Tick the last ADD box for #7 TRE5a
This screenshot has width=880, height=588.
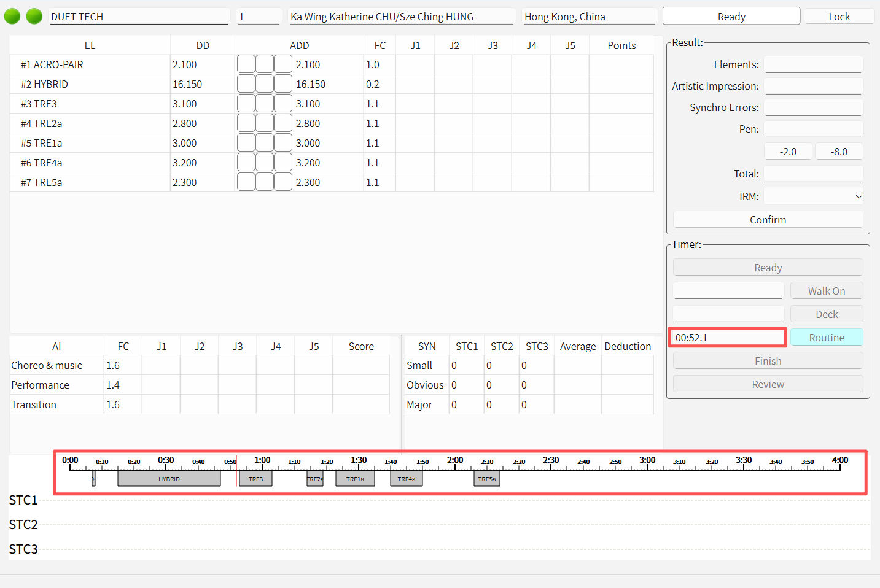(x=283, y=182)
